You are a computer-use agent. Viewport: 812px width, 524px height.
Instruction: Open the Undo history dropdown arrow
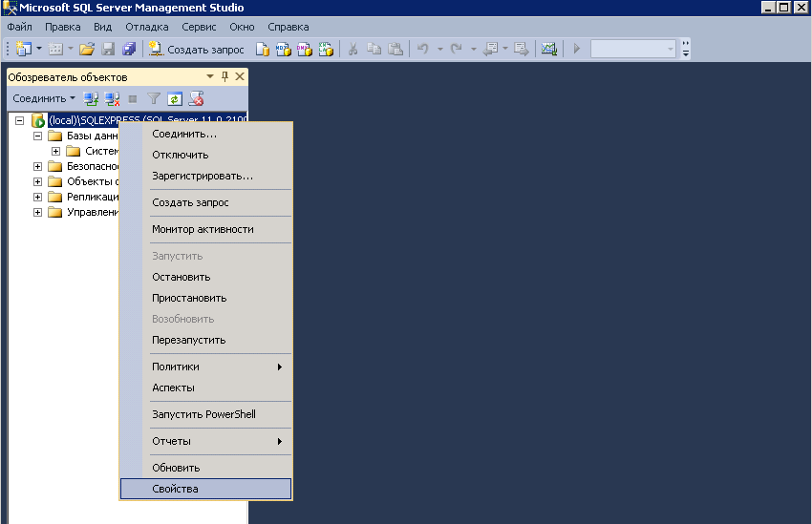[440, 49]
